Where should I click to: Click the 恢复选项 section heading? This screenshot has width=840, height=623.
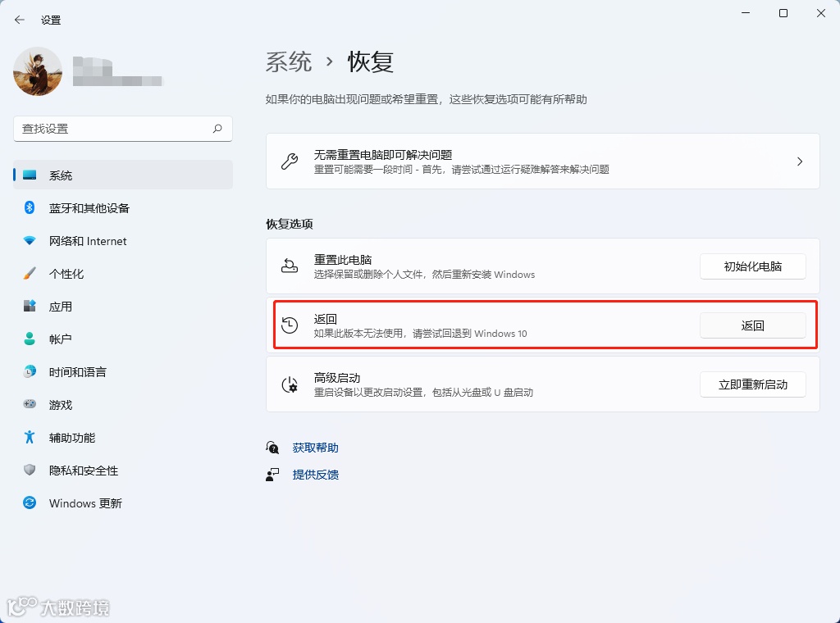click(290, 224)
